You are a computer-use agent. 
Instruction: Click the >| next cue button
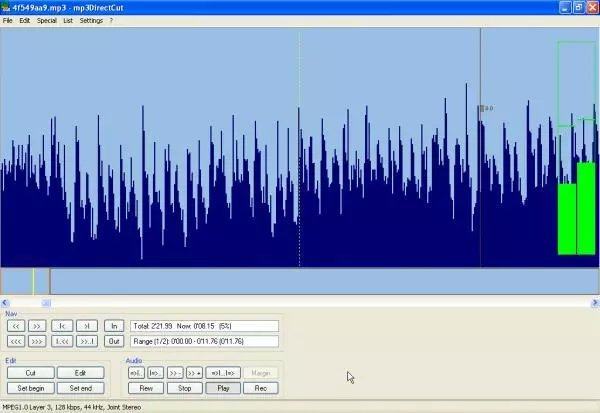[x=87, y=326]
